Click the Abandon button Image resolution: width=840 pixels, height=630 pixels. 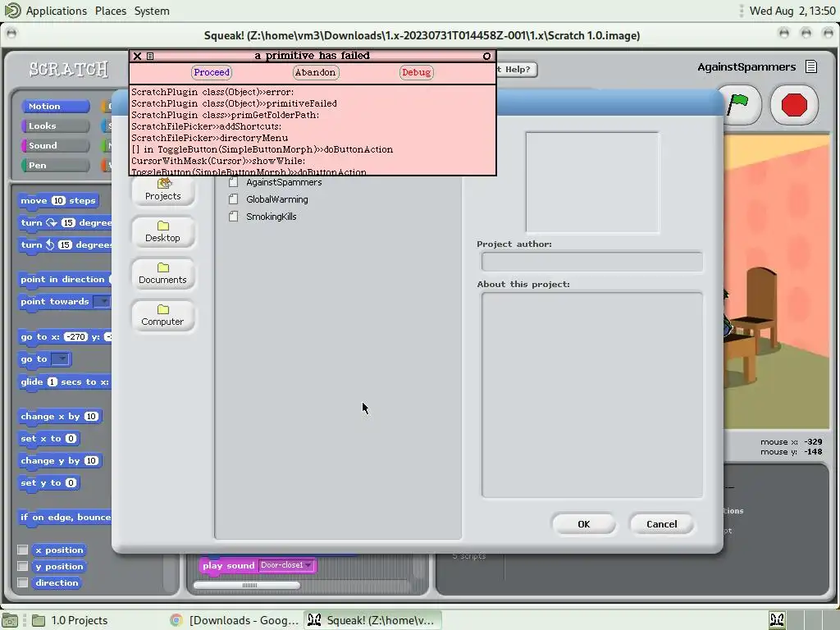click(316, 72)
